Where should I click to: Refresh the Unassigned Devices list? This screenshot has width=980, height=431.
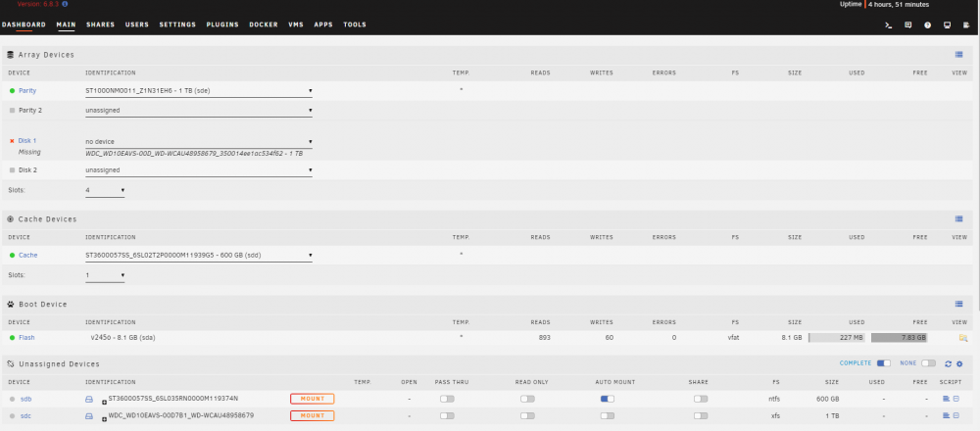point(948,363)
